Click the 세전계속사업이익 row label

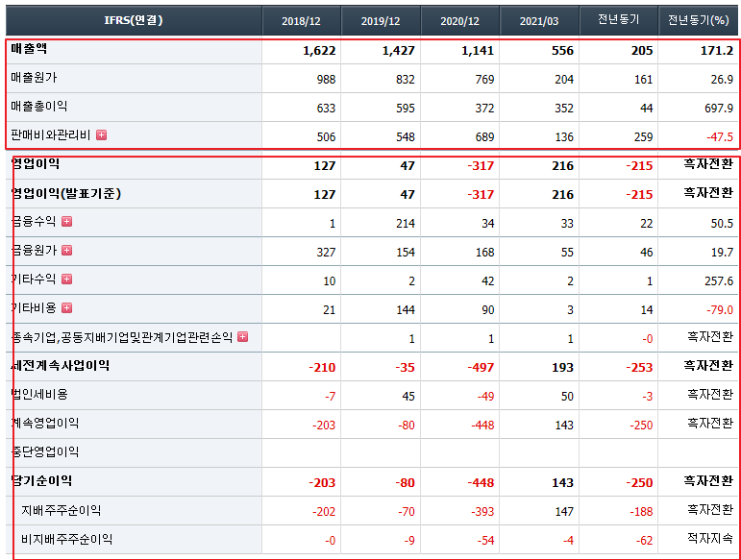pos(61,366)
